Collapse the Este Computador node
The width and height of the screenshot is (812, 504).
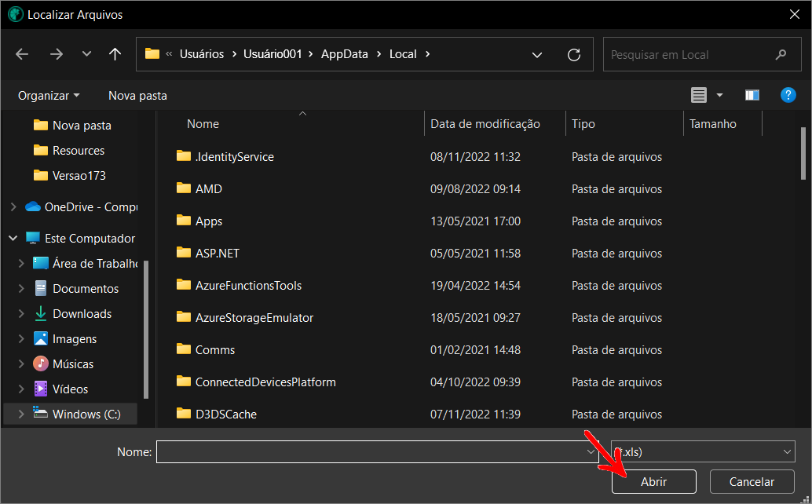point(13,238)
